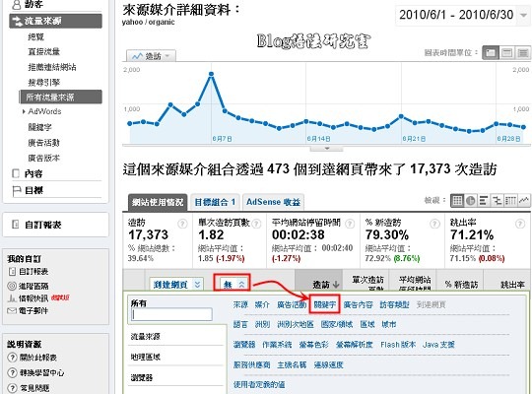Click the peak data point on the visits chart
The image size is (532, 394).
211,74
